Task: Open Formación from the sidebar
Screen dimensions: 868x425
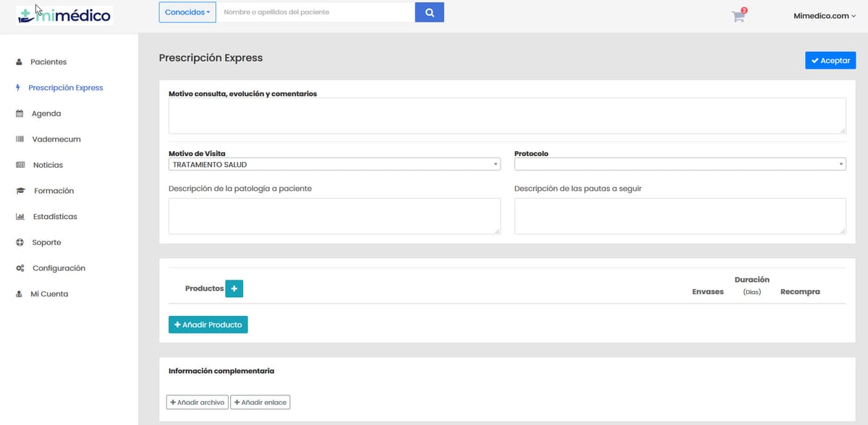Action: pyautogui.click(x=54, y=191)
